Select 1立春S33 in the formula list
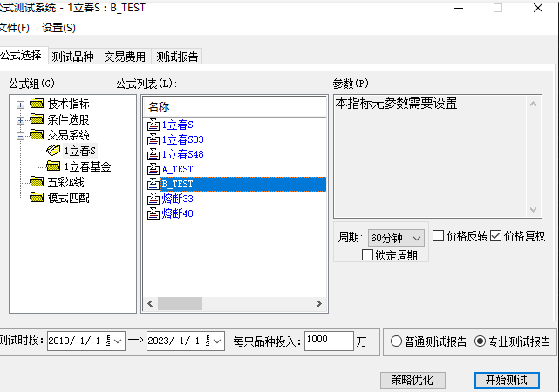The width and height of the screenshot is (559, 392). click(182, 139)
